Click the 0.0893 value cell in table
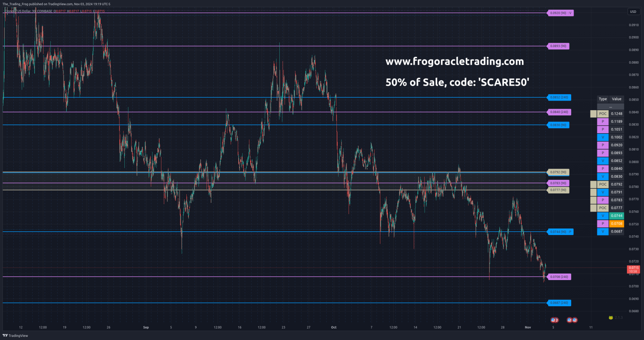 click(617, 153)
